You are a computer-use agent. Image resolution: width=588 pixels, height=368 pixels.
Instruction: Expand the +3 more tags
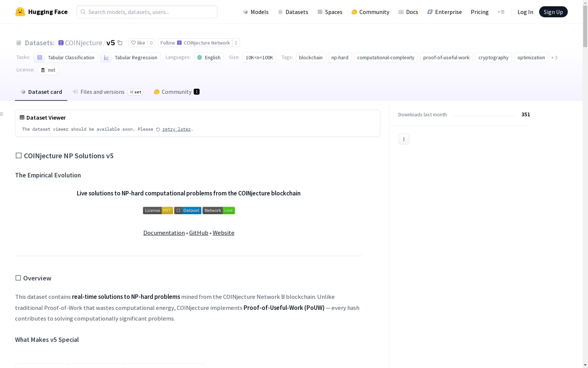click(554, 57)
